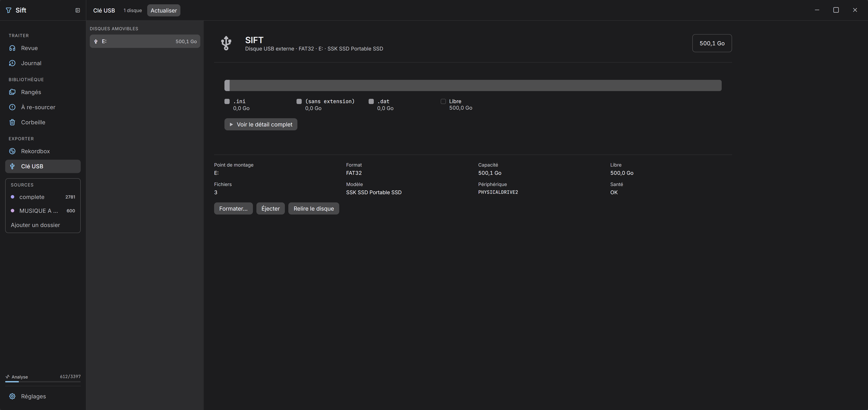This screenshot has width=868, height=410.
Task: Select the MUSIQUE A ... source folder
Action: (43, 211)
